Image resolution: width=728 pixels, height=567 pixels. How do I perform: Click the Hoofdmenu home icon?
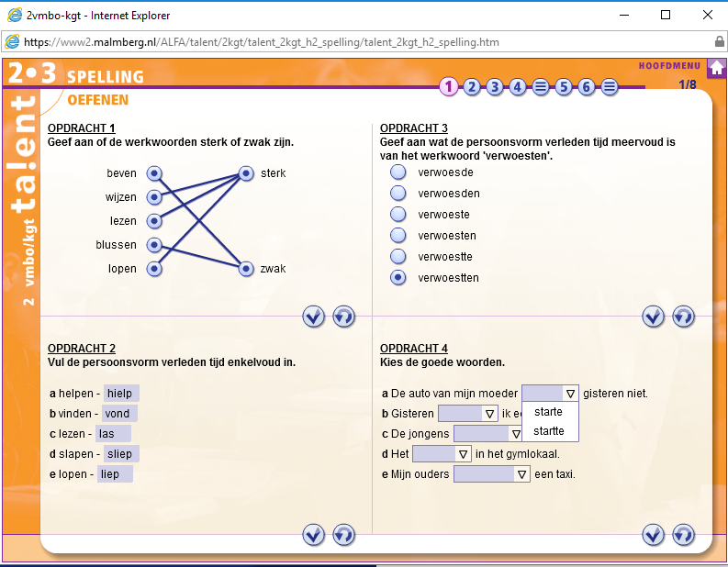[716, 70]
